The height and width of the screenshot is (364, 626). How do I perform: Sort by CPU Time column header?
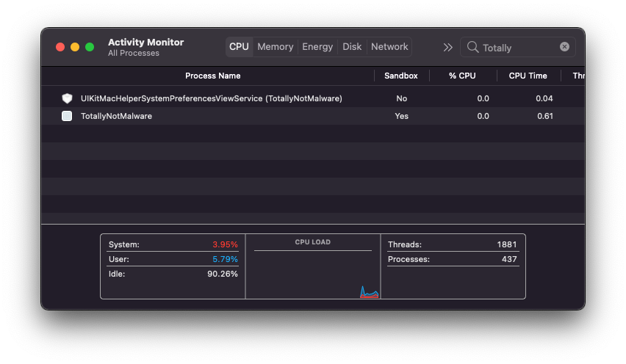pos(528,76)
